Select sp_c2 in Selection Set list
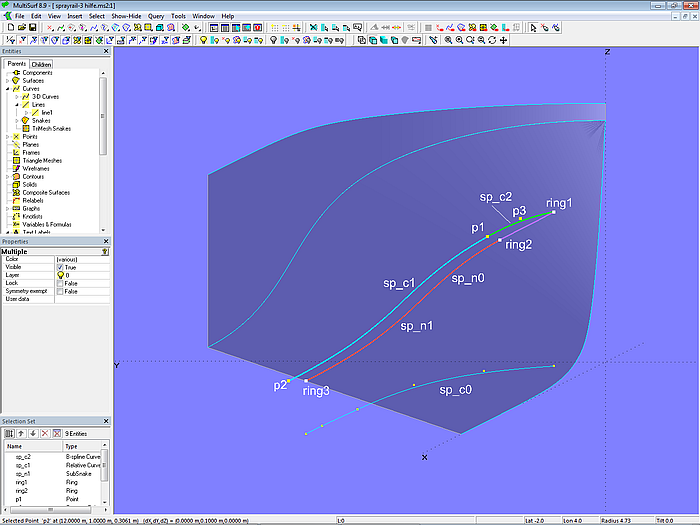 22,456
